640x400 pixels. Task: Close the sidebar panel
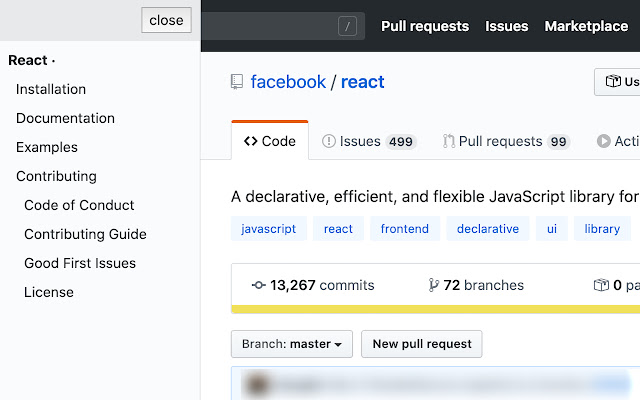(166, 20)
